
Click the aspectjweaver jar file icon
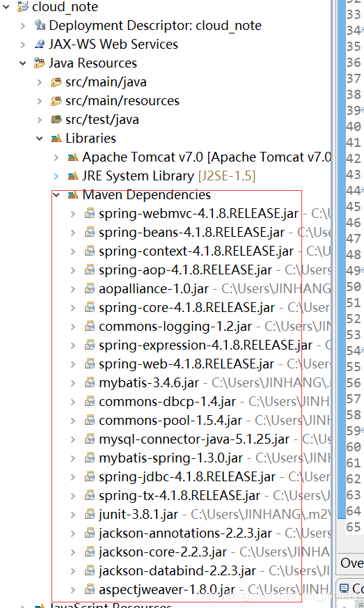(x=90, y=590)
